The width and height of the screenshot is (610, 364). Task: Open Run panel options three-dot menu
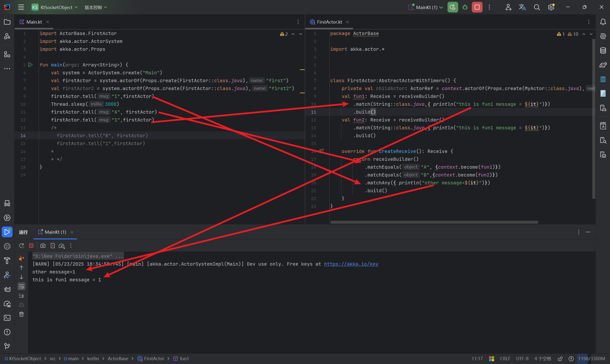point(579,232)
